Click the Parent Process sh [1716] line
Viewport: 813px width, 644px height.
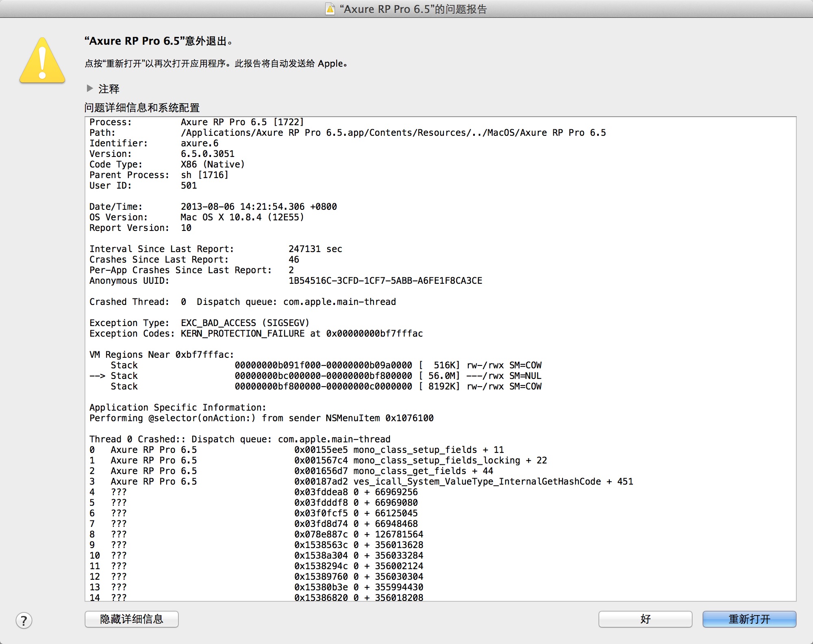tap(159, 175)
